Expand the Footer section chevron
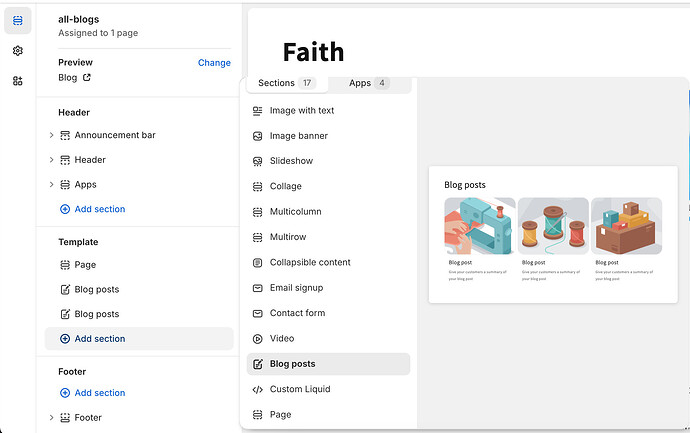This screenshot has height=433, width=690. pyautogui.click(x=51, y=418)
